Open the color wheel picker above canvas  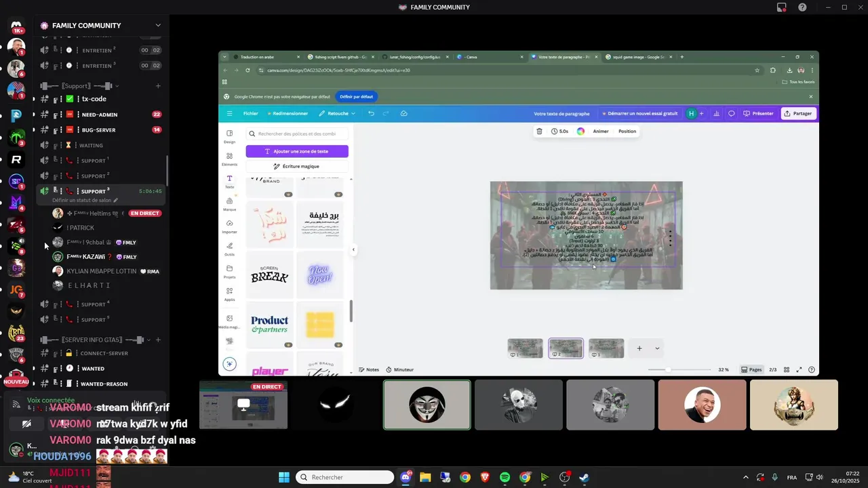[x=581, y=131]
